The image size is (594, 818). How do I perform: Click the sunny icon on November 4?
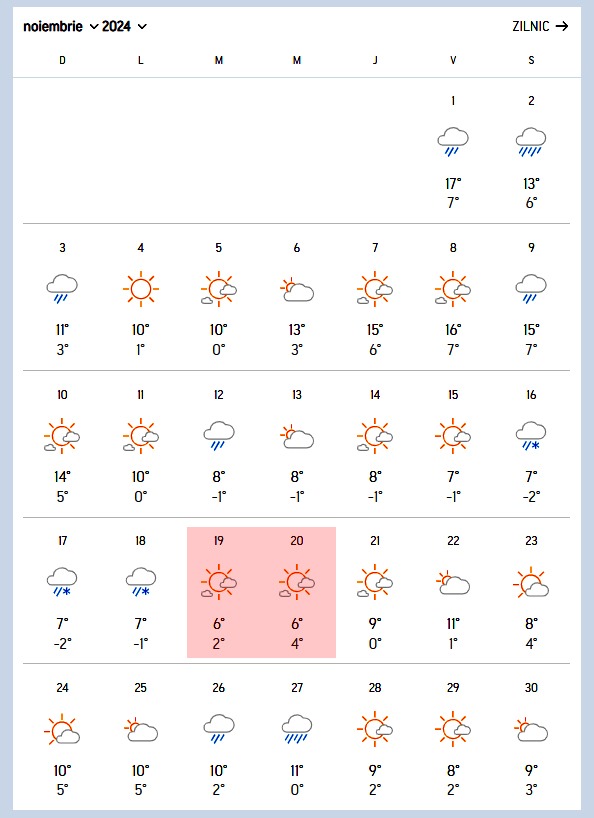click(140, 288)
